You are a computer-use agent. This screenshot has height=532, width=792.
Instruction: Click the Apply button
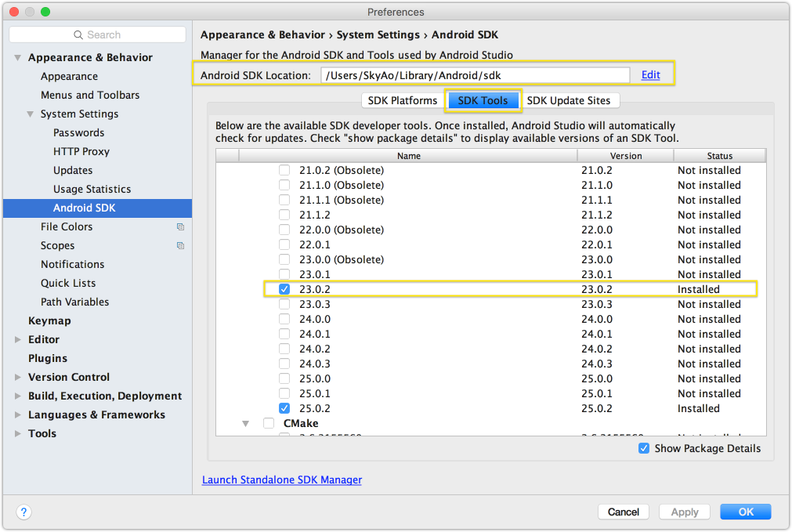685,512
